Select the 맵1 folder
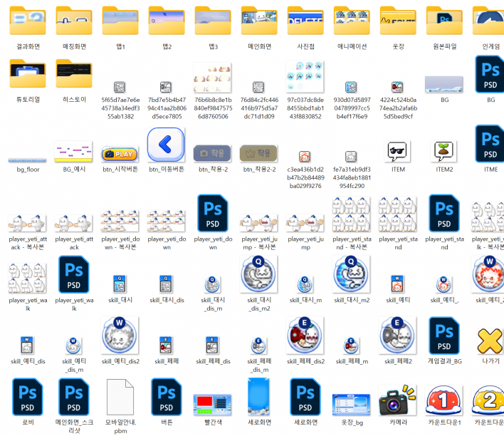This screenshot has height=436, width=504. (120, 21)
